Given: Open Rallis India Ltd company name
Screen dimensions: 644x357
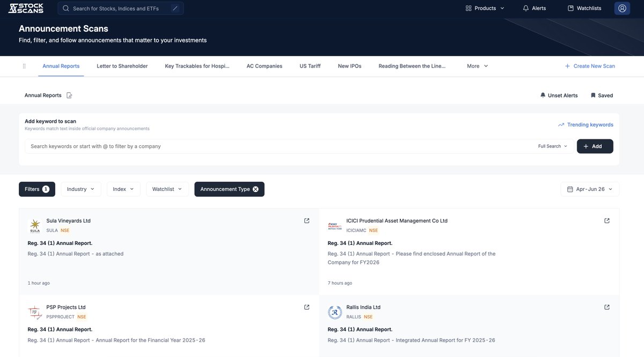Looking at the screenshot, I should [x=363, y=307].
